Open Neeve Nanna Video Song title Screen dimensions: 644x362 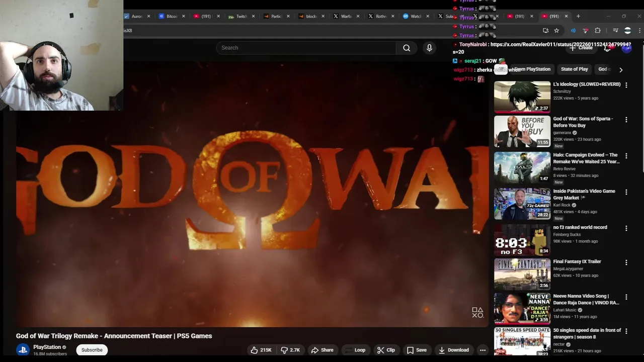click(586, 299)
